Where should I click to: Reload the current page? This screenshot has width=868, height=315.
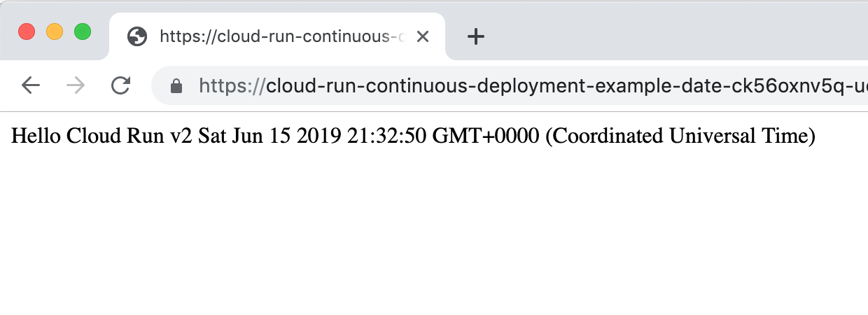121,85
